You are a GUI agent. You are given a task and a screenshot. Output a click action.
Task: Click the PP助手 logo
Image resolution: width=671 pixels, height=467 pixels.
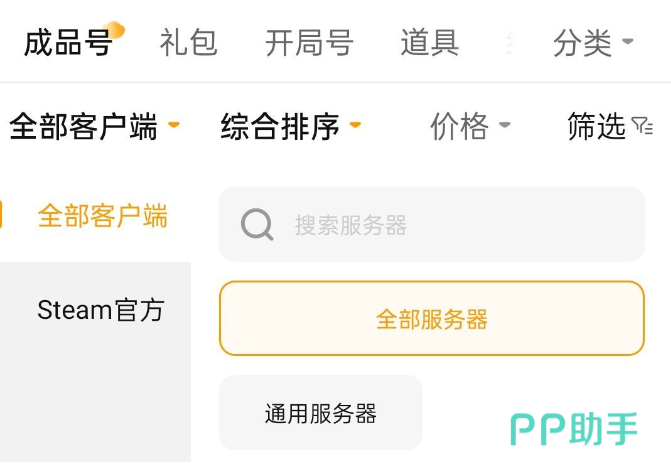coord(574,429)
